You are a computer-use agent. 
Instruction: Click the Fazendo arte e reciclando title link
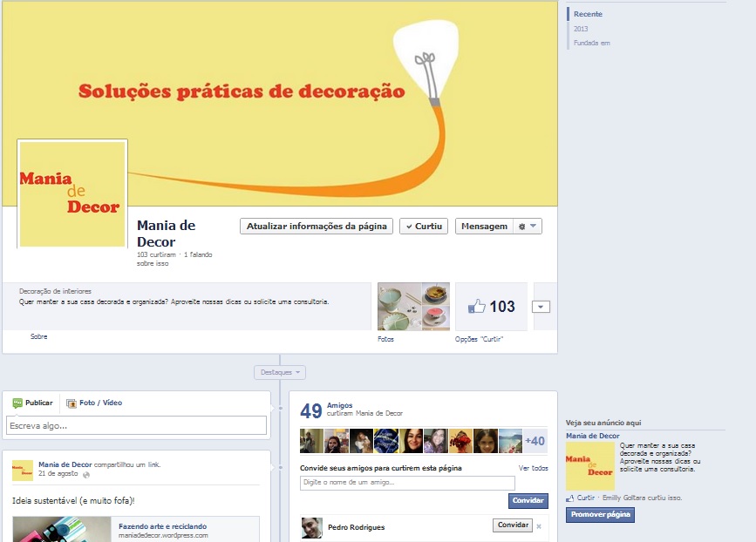pos(162,526)
